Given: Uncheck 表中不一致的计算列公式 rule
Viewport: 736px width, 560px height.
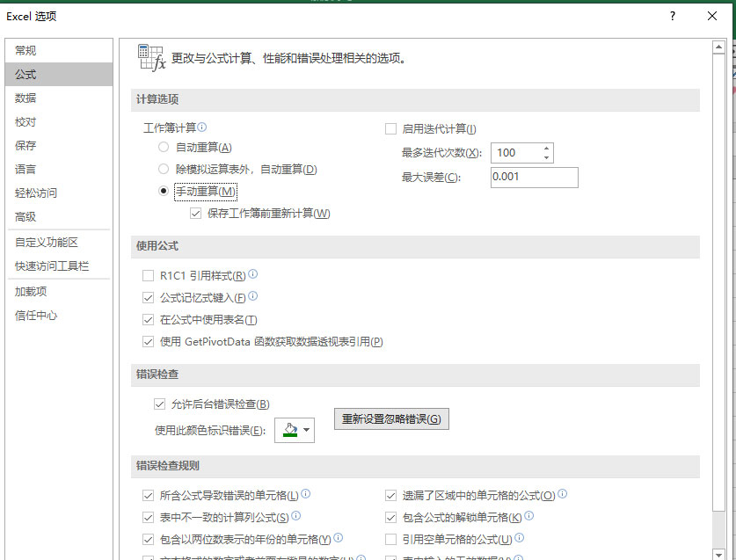Looking at the screenshot, I should (148, 517).
